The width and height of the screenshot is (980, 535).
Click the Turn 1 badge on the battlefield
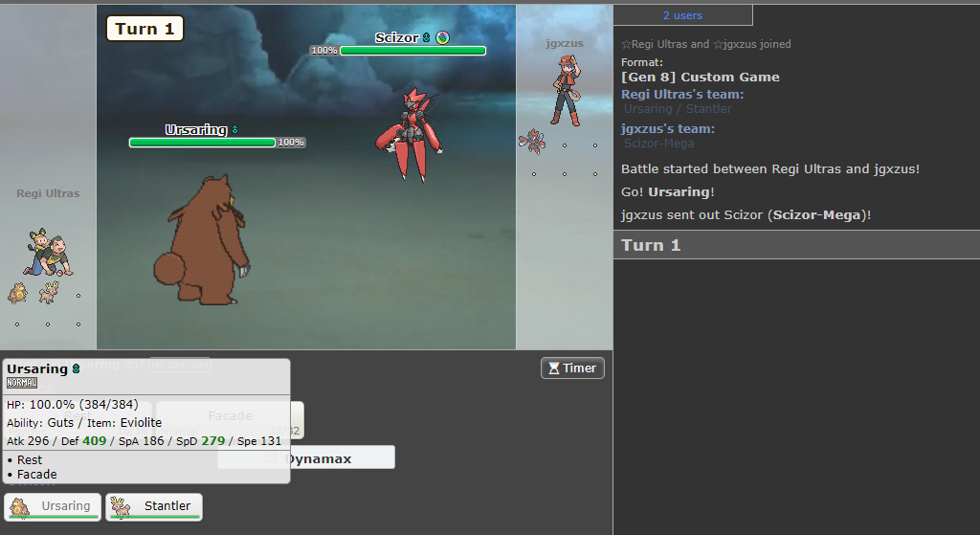click(x=145, y=29)
